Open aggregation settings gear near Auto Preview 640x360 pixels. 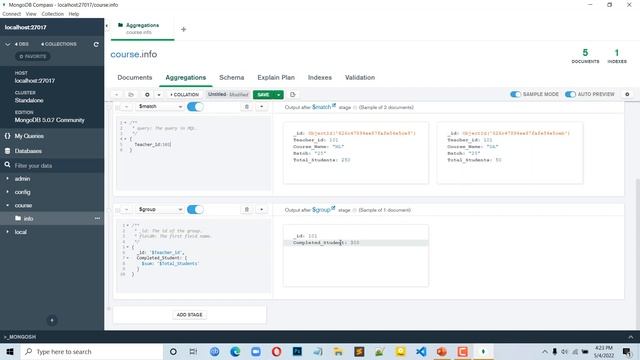coord(627,94)
